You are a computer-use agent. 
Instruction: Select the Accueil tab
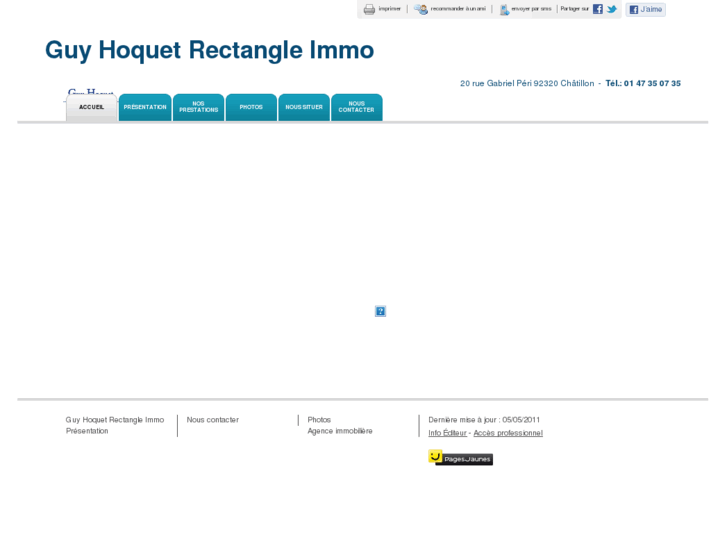tap(91, 108)
